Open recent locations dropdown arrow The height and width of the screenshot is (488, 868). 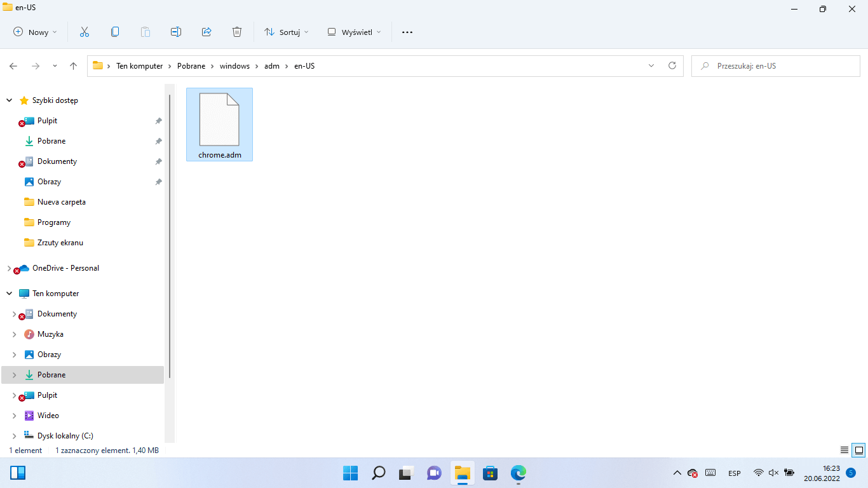(x=55, y=66)
